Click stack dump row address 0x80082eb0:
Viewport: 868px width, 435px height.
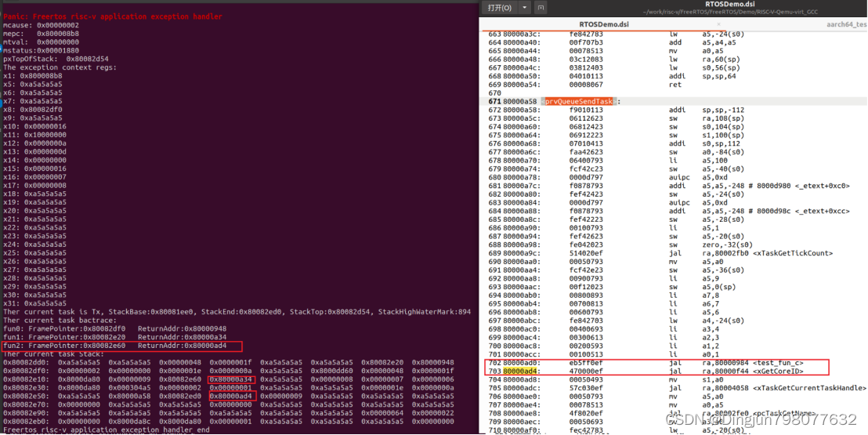26,421
